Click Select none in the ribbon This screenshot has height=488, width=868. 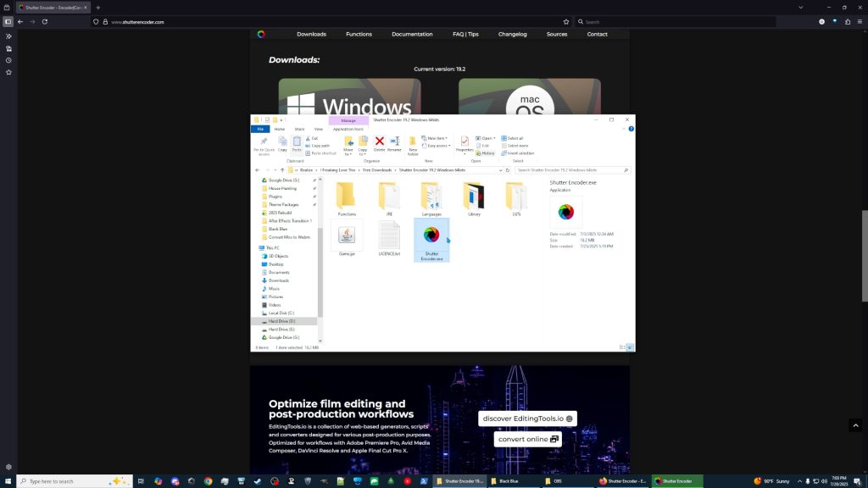pos(515,146)
